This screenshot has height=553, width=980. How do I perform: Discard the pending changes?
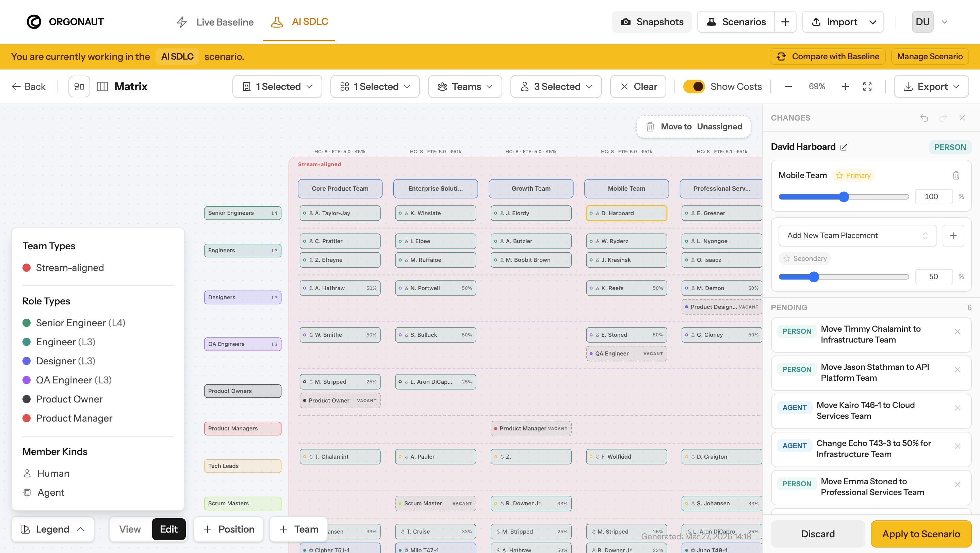click(818, 534)
